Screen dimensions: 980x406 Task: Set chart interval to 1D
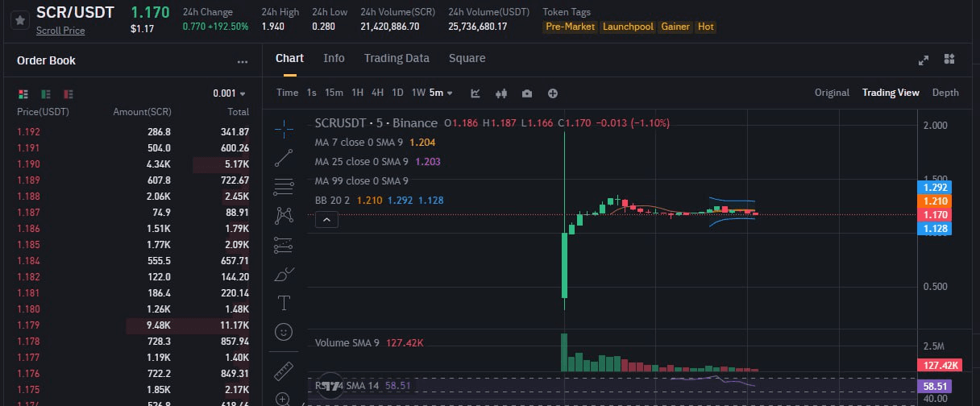pyautogui.click(x=398, y=93)
